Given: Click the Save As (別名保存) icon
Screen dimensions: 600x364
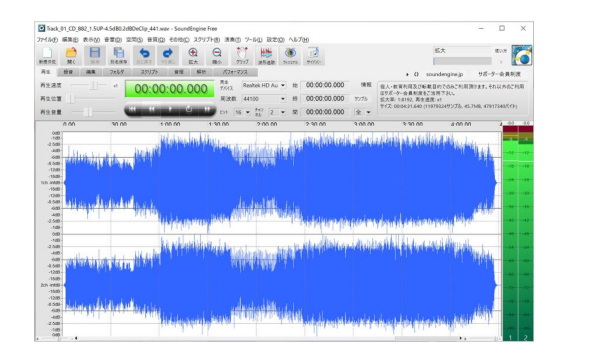Looking at the screenshot, I should point(119,55).
